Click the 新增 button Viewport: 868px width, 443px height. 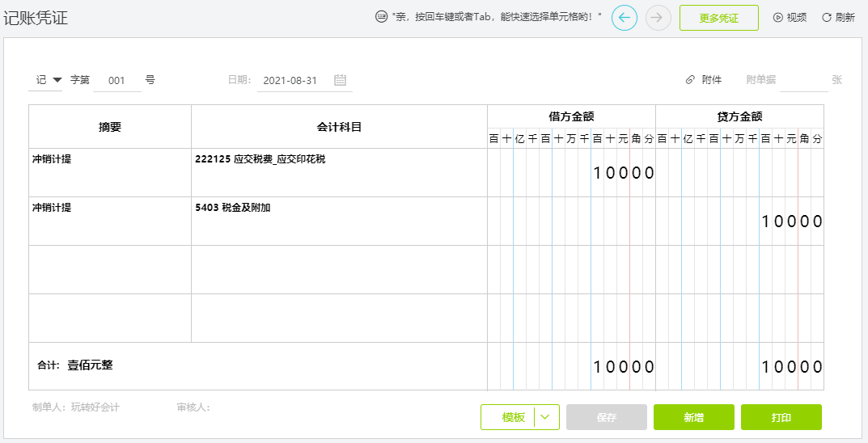tap(693, 417)
